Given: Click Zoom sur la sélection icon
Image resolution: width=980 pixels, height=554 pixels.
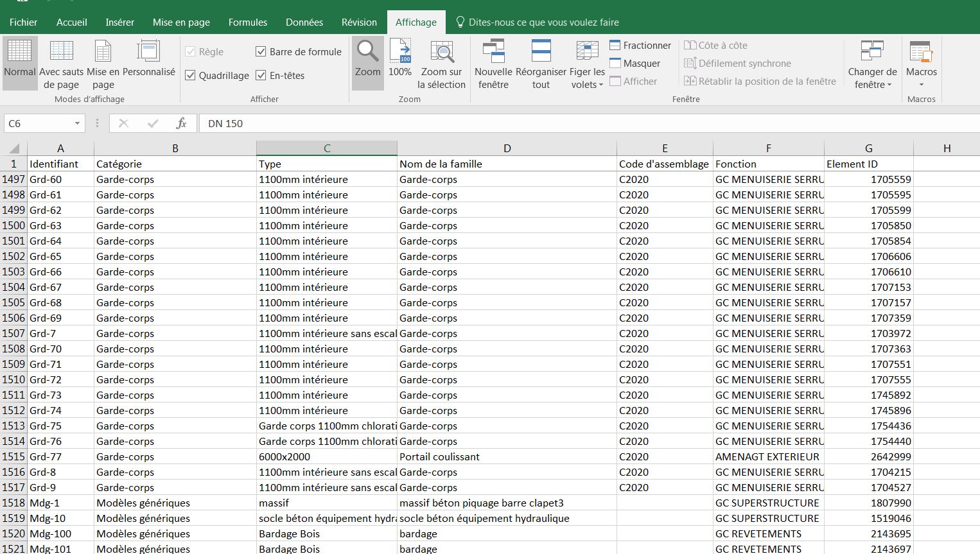Looking at the screenshot, I should pyautogui.click(x=442, y=51).
